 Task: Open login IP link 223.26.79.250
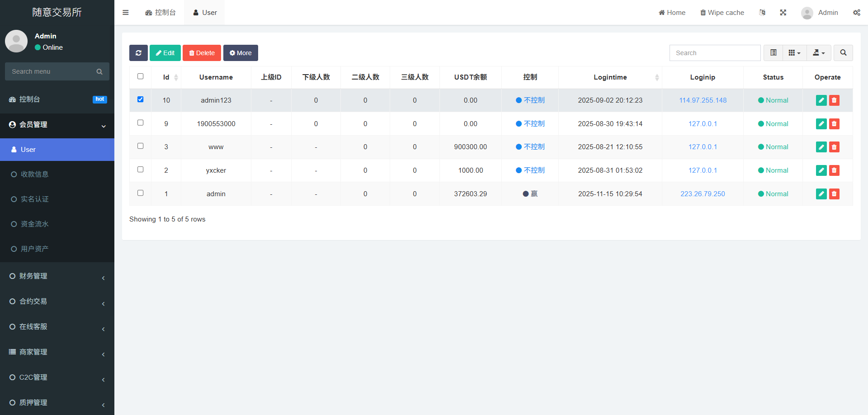point(703,194)
